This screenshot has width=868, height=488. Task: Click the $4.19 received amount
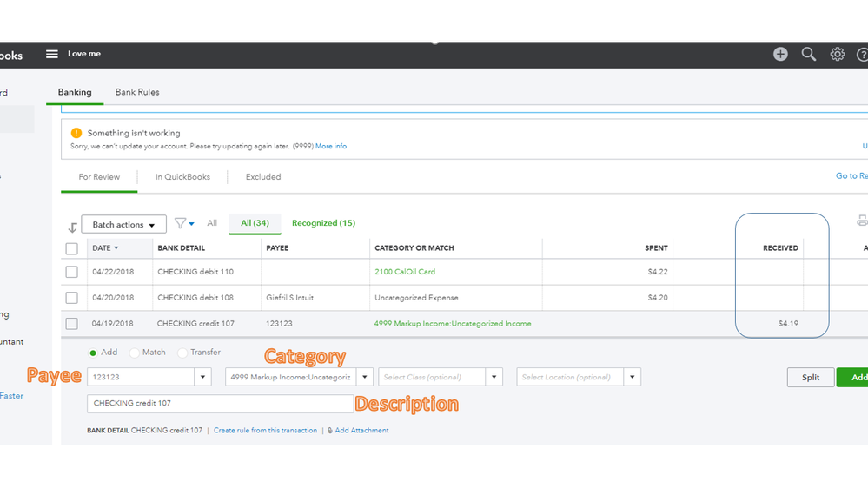tap(788, 324)
